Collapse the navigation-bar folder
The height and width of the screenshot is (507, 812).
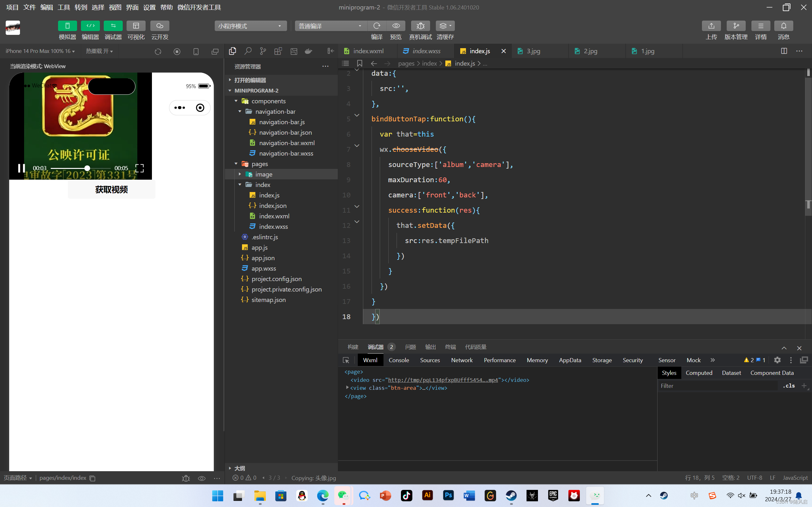pyautogui.click(x=240, y=111)
